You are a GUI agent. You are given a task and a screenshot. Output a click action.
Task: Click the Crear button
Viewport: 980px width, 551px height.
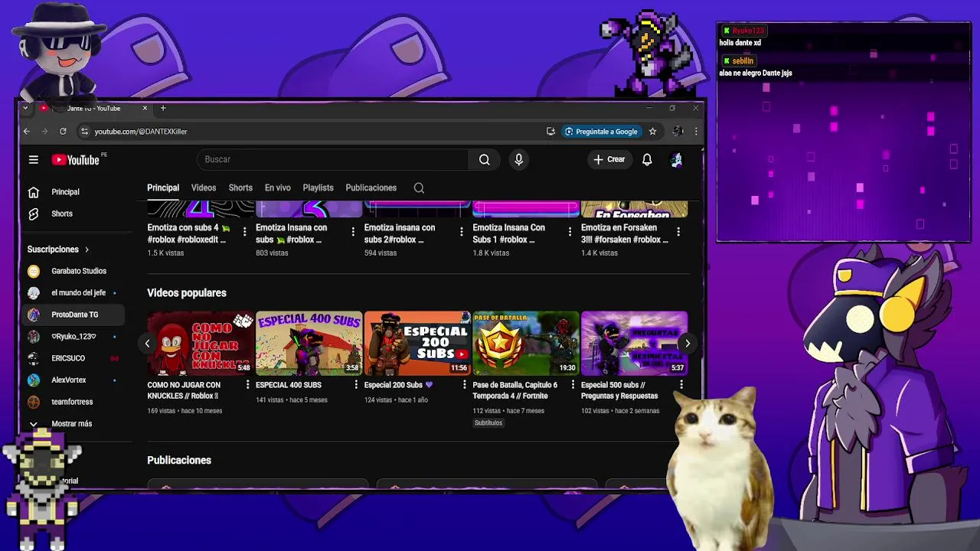(x=609, y=159)
